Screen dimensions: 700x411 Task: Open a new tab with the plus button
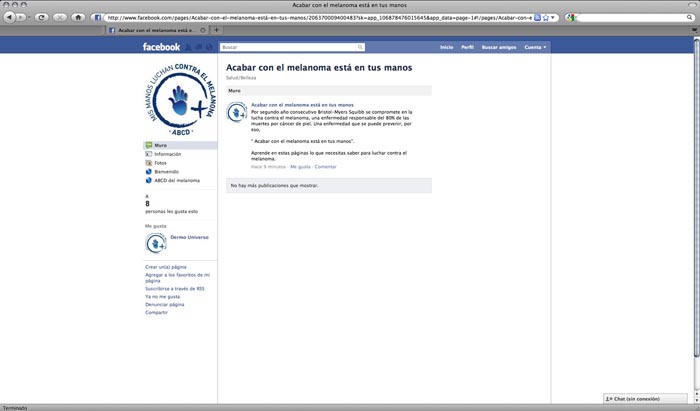point(217,30)
